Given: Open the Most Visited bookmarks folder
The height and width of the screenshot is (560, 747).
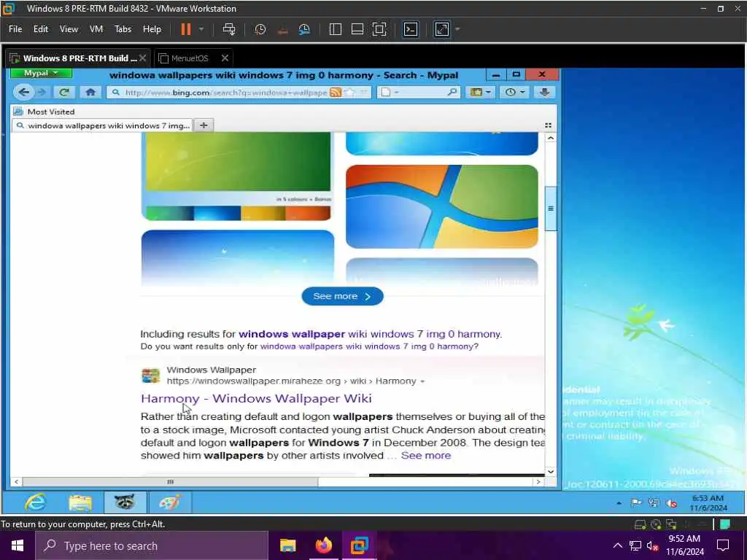Looking at the screenshot, I should pos(44,112).
